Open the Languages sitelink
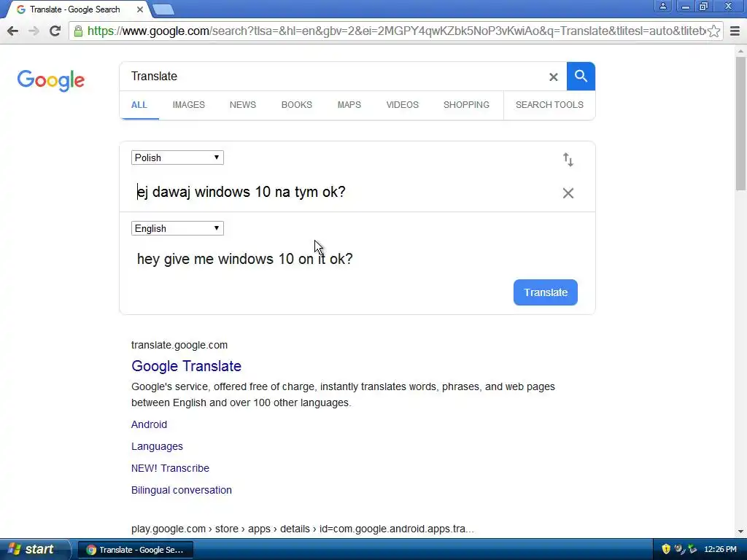 tap(158, 446)
